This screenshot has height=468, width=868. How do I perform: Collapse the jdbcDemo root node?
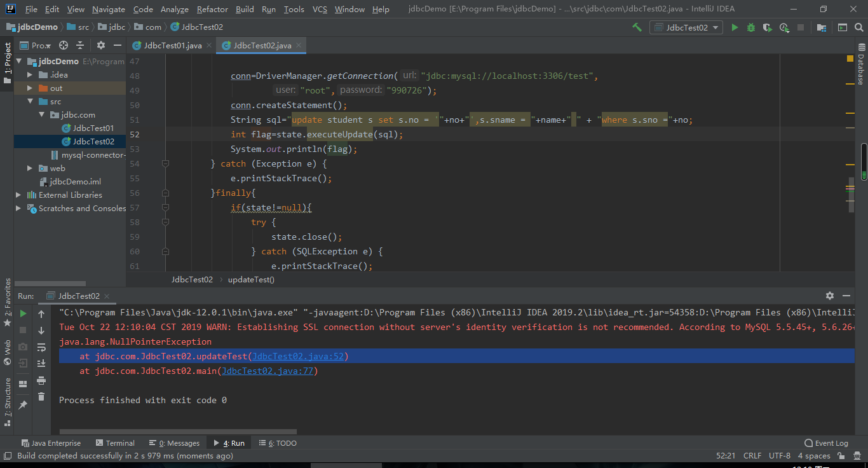19,62
